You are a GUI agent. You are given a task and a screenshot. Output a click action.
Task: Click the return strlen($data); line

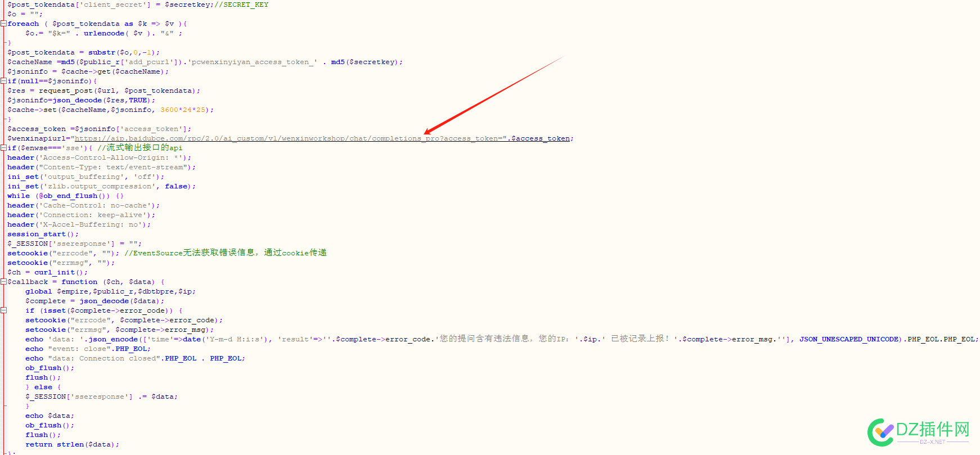(x=72, y=444)
